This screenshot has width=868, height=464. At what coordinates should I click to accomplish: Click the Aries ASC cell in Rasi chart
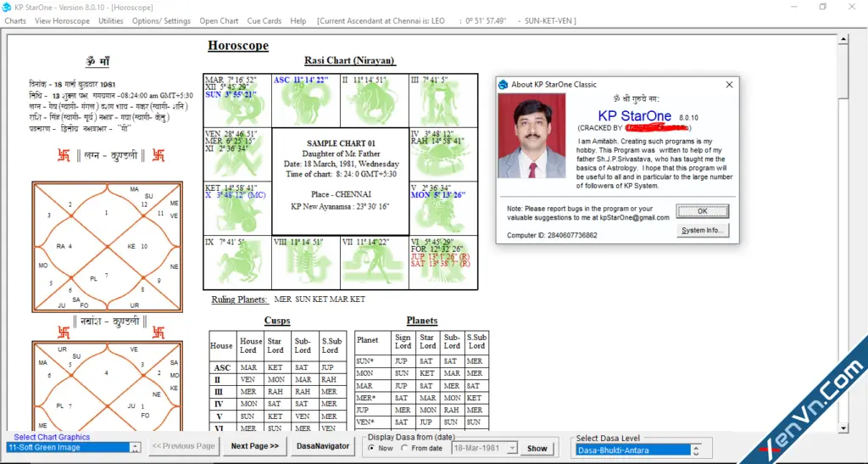[306, 101]
